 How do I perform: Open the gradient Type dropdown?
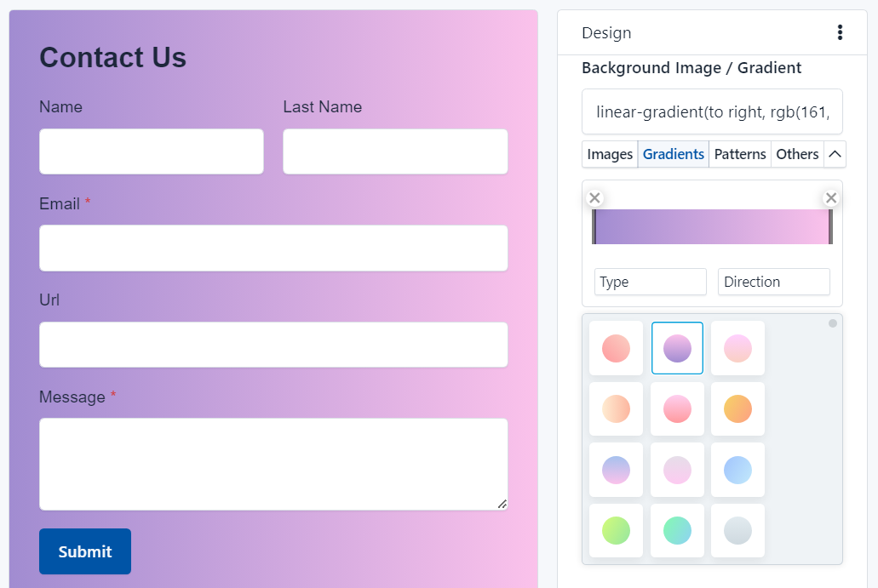(651, 282)
